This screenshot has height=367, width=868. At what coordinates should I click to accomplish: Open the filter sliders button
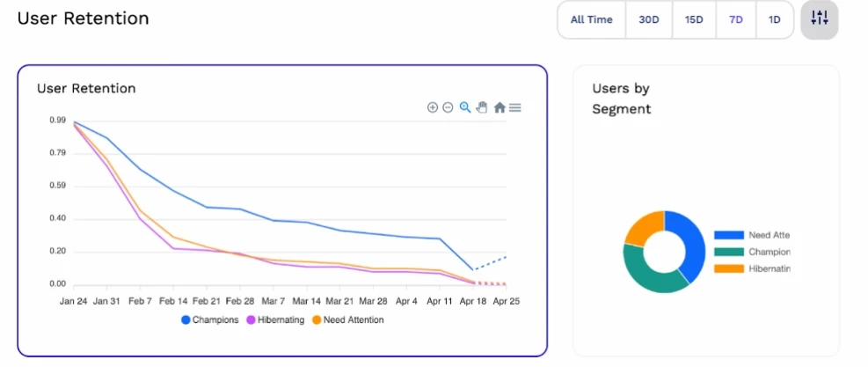coord(820,19)
